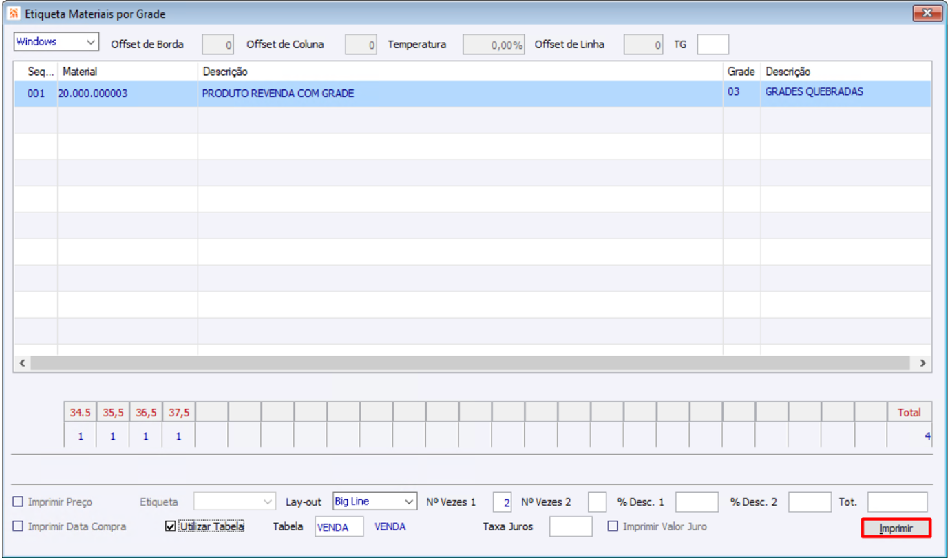
Task: Click the Temperatura field
Action: coord(494,45)
